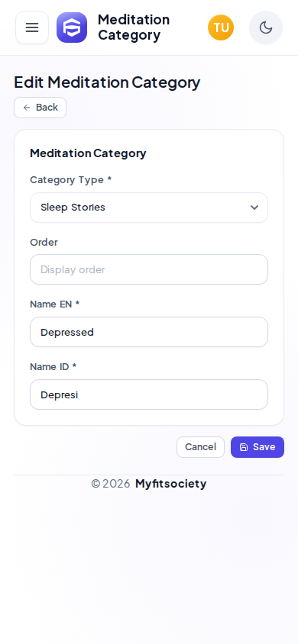298x644 pixels.
Task: Focus the Display order input field
Action: (x=149, y=269)
